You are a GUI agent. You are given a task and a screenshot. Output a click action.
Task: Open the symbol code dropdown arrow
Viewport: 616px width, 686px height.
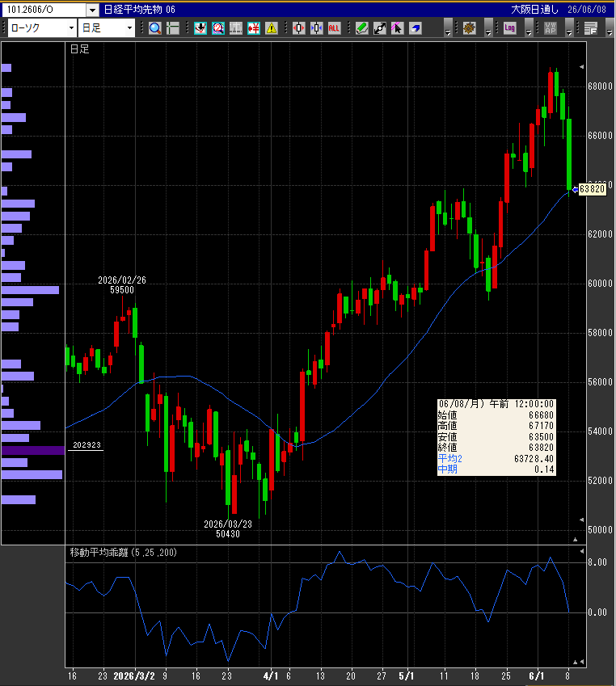pos(92,10)
